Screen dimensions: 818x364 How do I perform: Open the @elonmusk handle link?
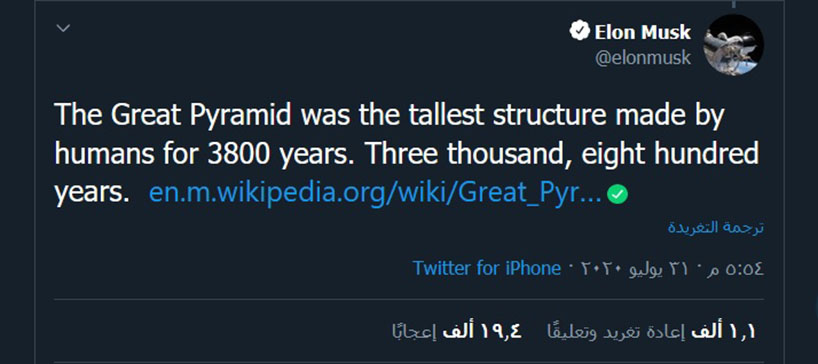[643, 57]
